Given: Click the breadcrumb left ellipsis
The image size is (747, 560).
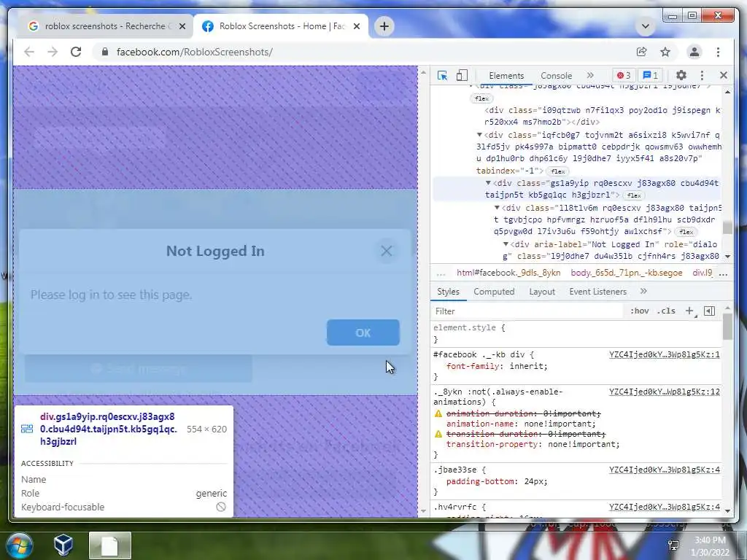Looking at the screenshot, I should (x=441, y=273).
